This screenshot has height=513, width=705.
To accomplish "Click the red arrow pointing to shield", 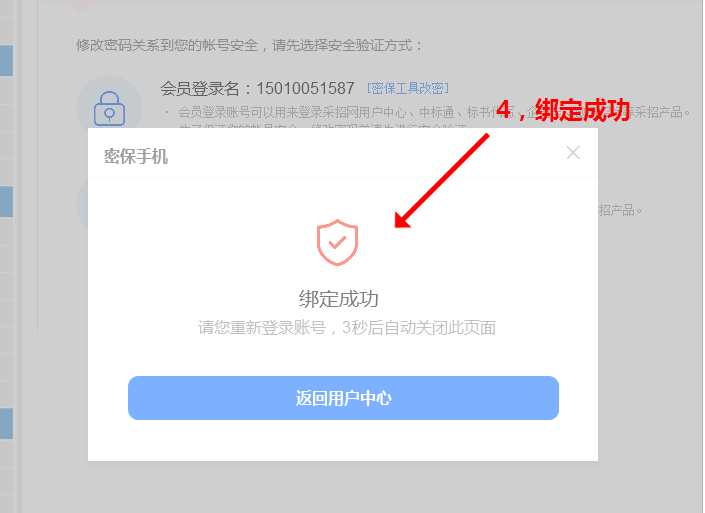I will pos(442,181).
